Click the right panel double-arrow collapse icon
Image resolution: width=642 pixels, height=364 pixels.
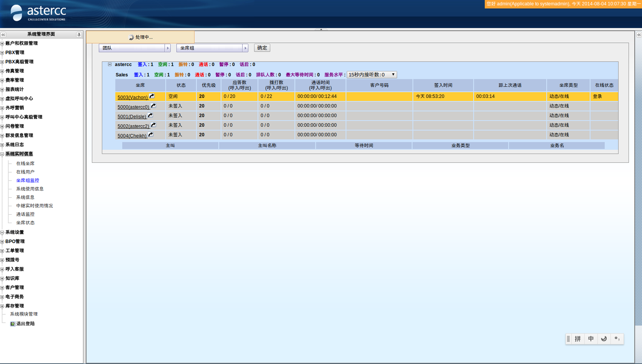(x=639, y=35)
